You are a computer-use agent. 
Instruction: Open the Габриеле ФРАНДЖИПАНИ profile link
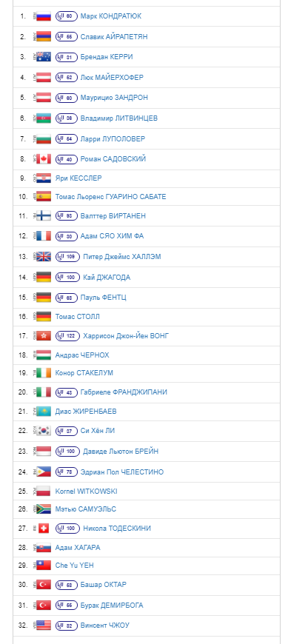coord(124,392)
